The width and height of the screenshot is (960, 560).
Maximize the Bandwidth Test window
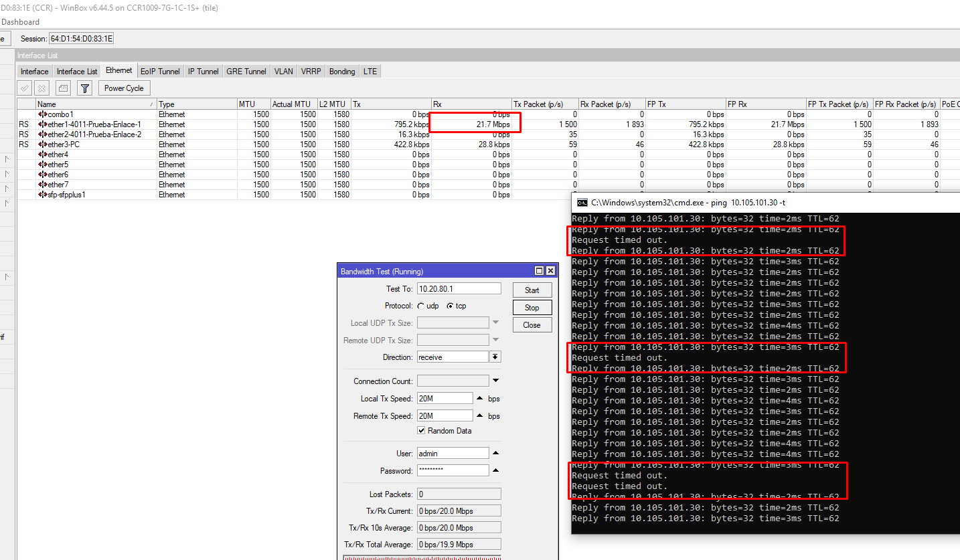[539, 271]
